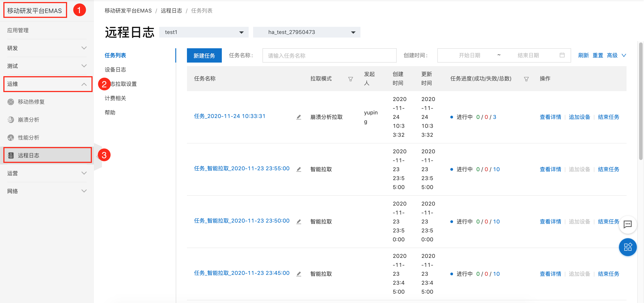Click the 移动研发平台EMAS sidebar title
The height and width of the screenshot is (303, 644).
click(35, 11)
